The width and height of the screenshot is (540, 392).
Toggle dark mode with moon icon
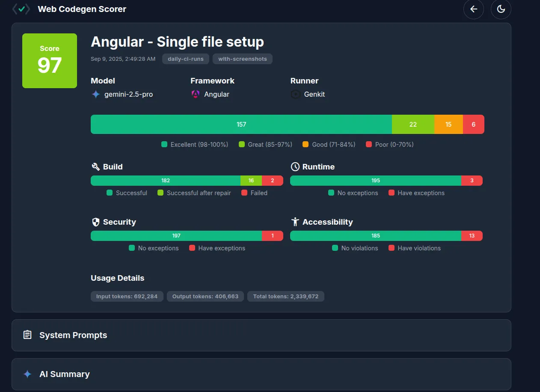point(501,9)
